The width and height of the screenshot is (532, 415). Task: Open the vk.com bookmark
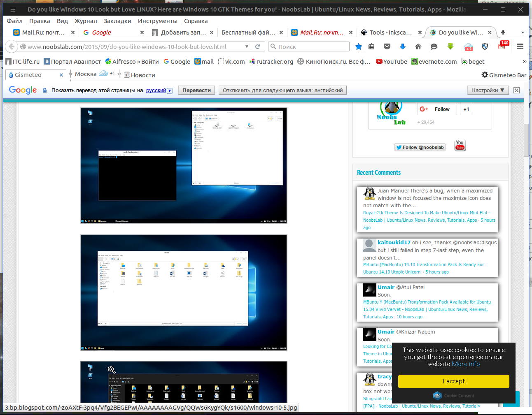click(231, 62)
